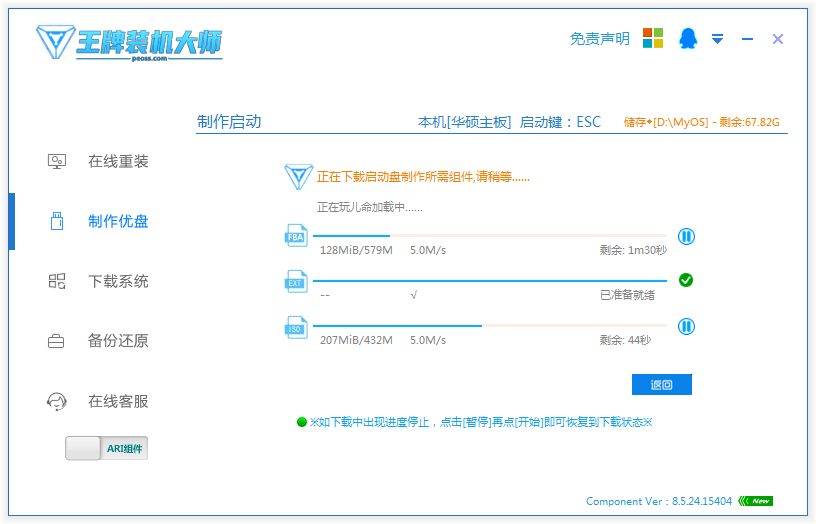Click the 制作启动 heading
The height and width of the screenshot is (524, 816).
pyautogui.click(x=229, y=122)
